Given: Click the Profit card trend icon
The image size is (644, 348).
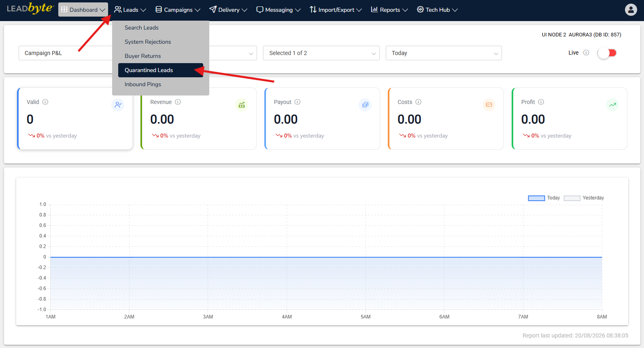Looking at the screenshot, I should tap(613, 105).
